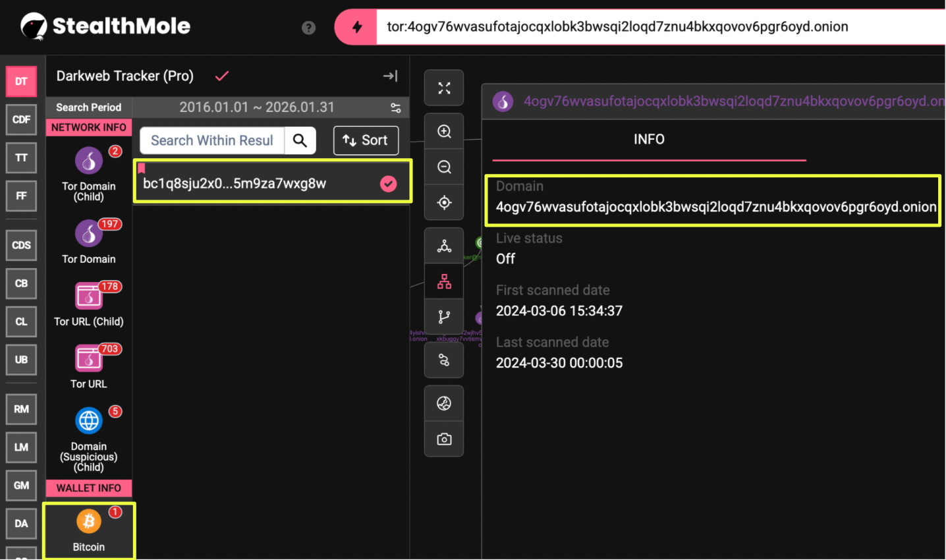Collapse the Darkweb Tracker side panel
The image size is (946, 560).
[x=390, y=76]
